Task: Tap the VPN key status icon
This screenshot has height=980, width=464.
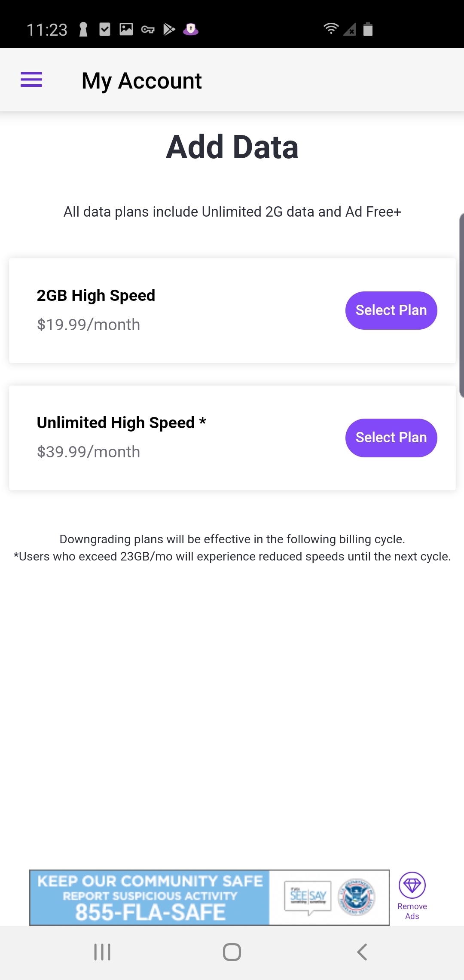Action: (148, 30)
